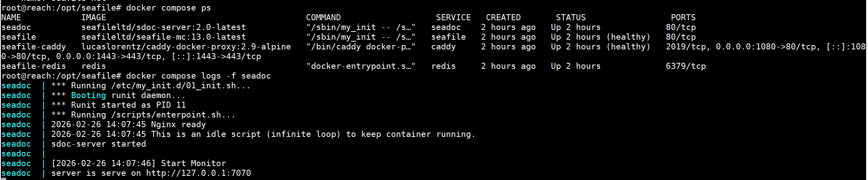Click the SERVICE column header

point(453,17)
